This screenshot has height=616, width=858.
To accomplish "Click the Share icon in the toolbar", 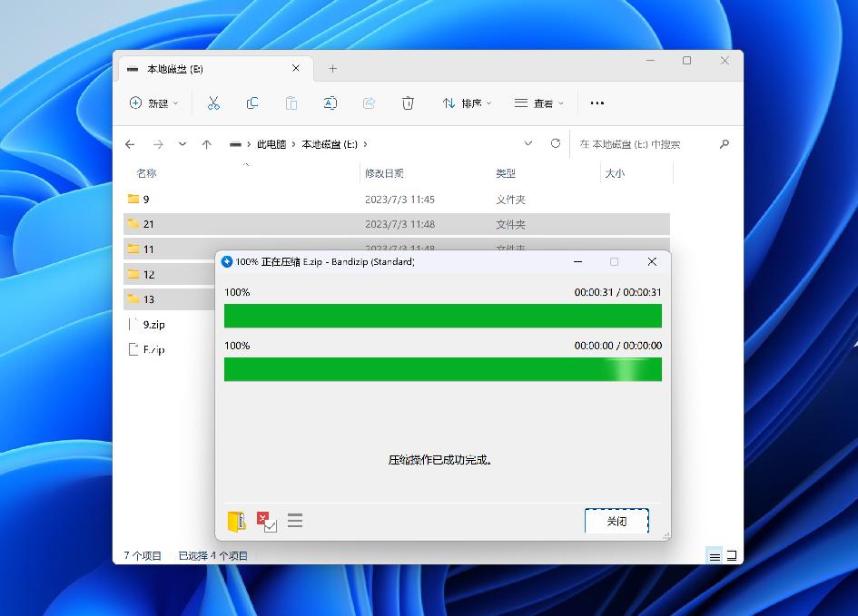I will (369, 103).
